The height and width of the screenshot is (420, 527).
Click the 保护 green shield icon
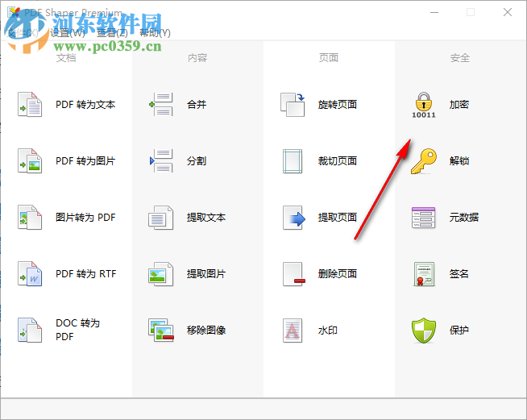pos(424,331)
